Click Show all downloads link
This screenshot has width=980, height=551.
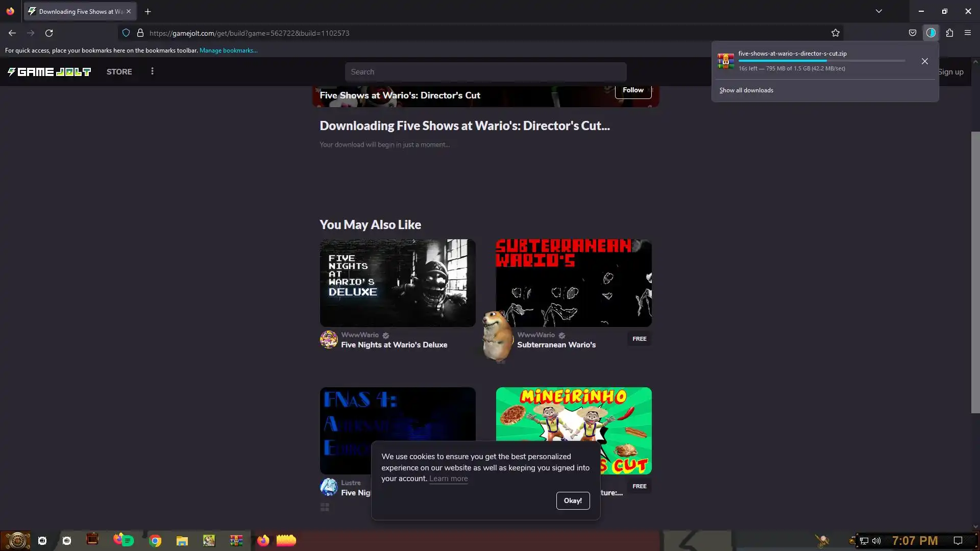tap(746, 90)
